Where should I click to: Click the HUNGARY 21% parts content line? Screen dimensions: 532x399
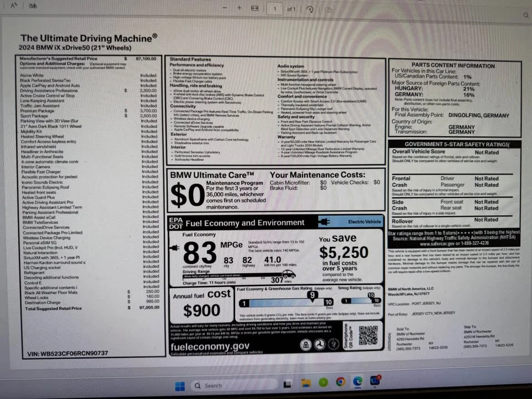click(434, 89)
